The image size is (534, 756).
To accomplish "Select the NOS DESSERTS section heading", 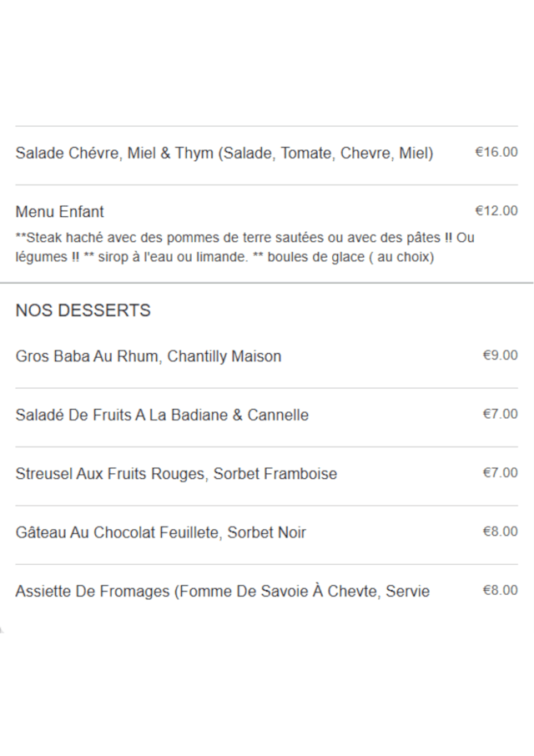I will click(83, 310).
